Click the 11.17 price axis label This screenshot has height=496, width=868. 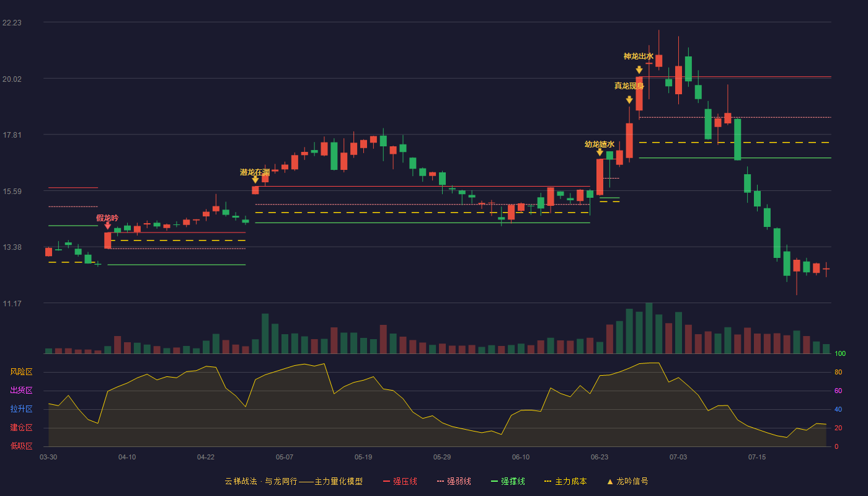pos(12,303)
